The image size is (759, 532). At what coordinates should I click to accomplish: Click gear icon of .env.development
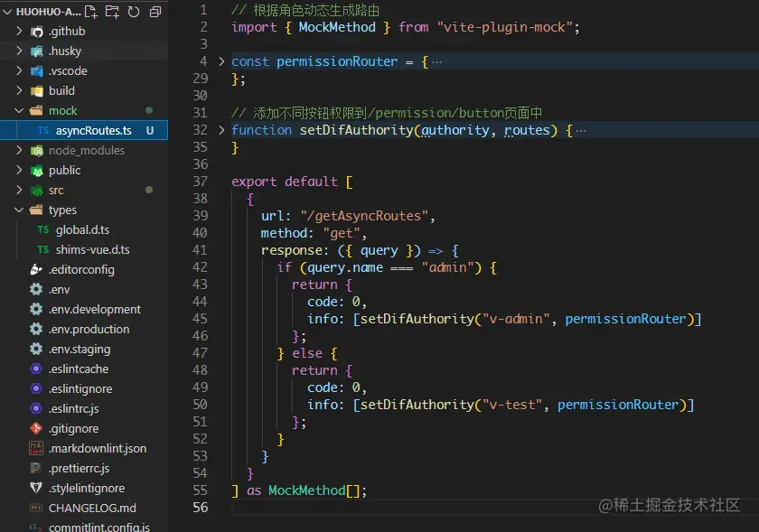click(x=36, y=309)
